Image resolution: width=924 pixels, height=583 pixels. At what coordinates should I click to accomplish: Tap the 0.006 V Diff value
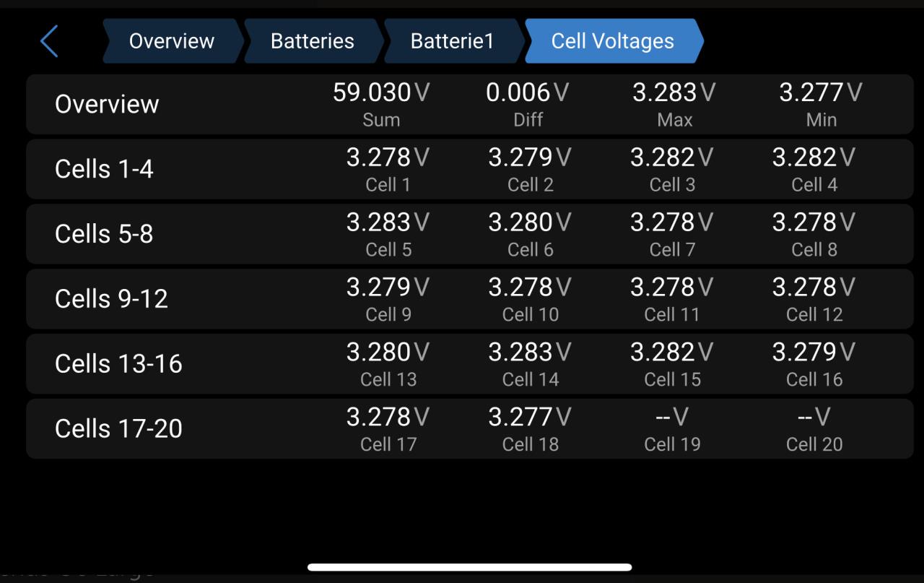[x=528, y=93]
